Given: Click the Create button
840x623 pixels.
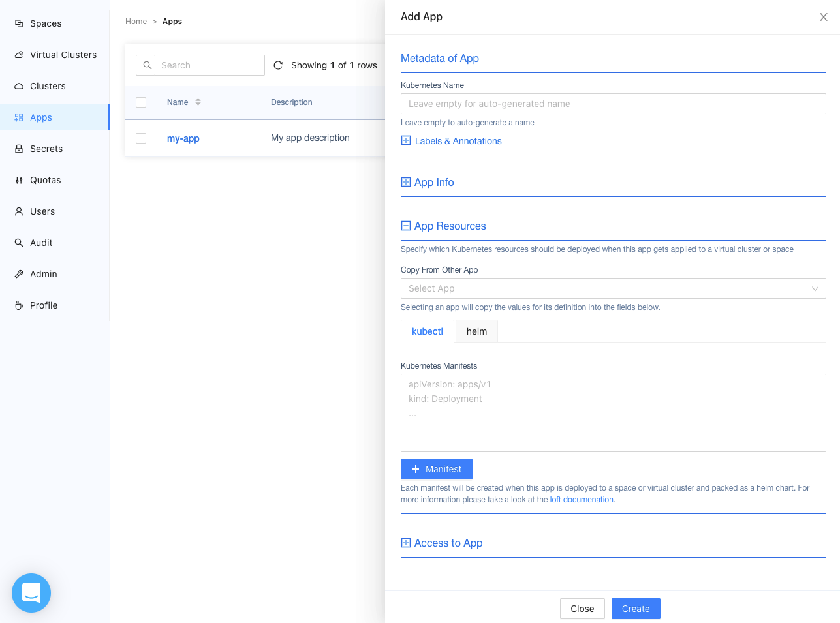Looking at the screenshot, I should point(636,609).
